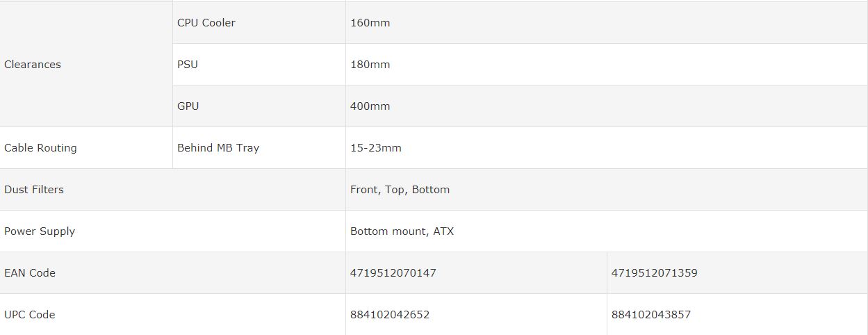Click the Cable Routing row header

click(40, 148)
